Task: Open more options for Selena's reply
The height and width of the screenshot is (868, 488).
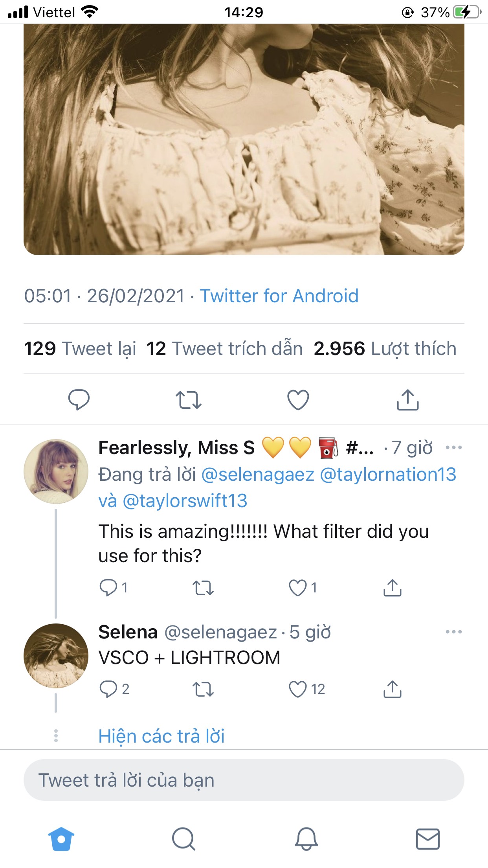Action: pos(453,632)
